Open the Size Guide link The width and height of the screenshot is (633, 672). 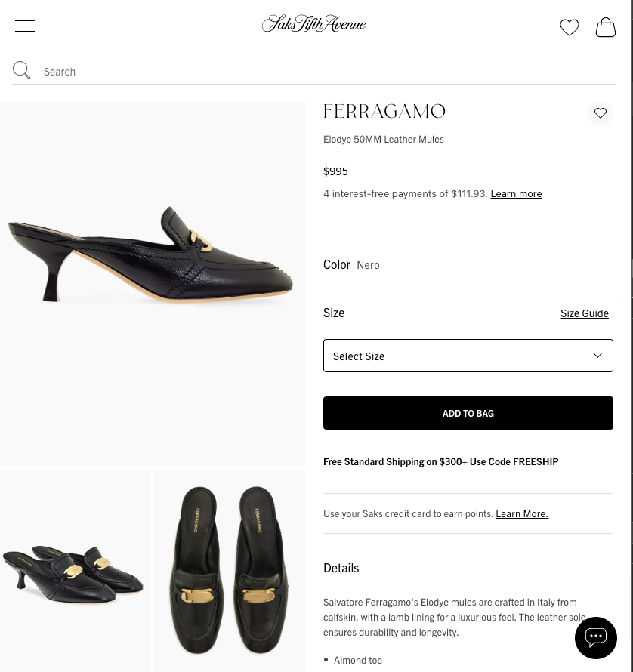tap(585, 312)
